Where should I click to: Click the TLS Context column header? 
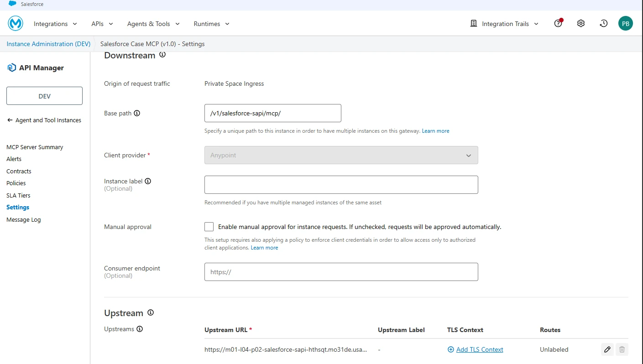click(465, 330)
